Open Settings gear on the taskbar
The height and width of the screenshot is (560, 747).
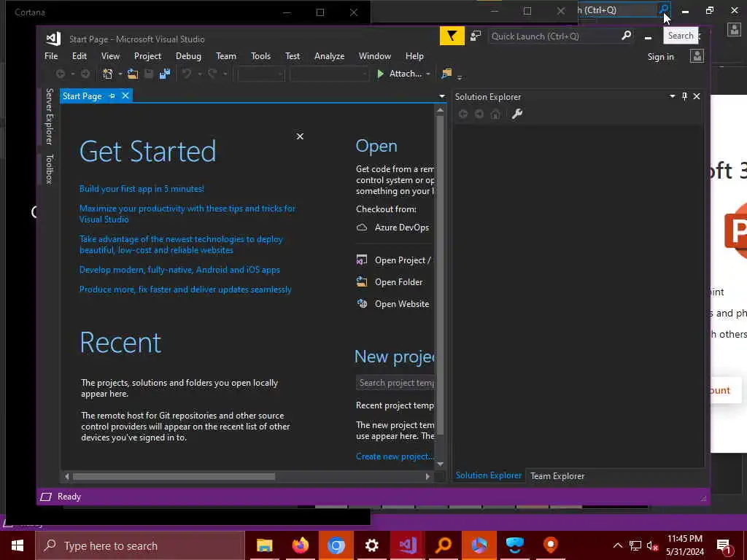click(x=371, y=545)
